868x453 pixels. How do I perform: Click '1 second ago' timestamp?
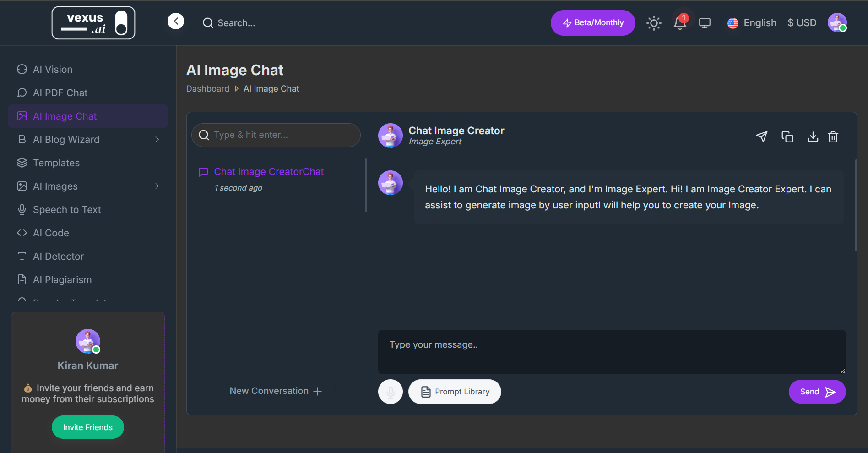click(x=238, y=188)
